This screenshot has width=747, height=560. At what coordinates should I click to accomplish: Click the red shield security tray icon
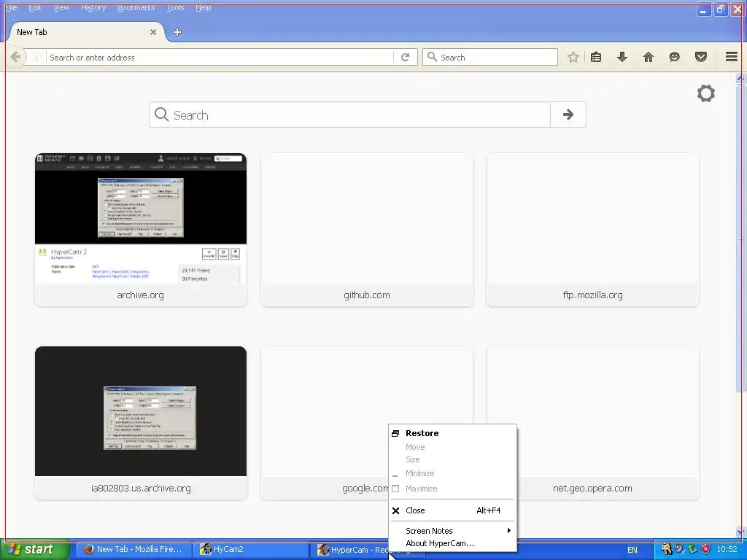705,550
